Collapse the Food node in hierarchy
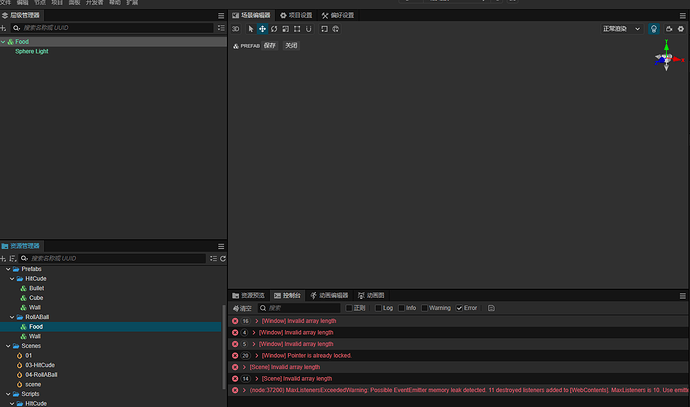The width and height of the screenshot is (690, 407). (4, 42)
